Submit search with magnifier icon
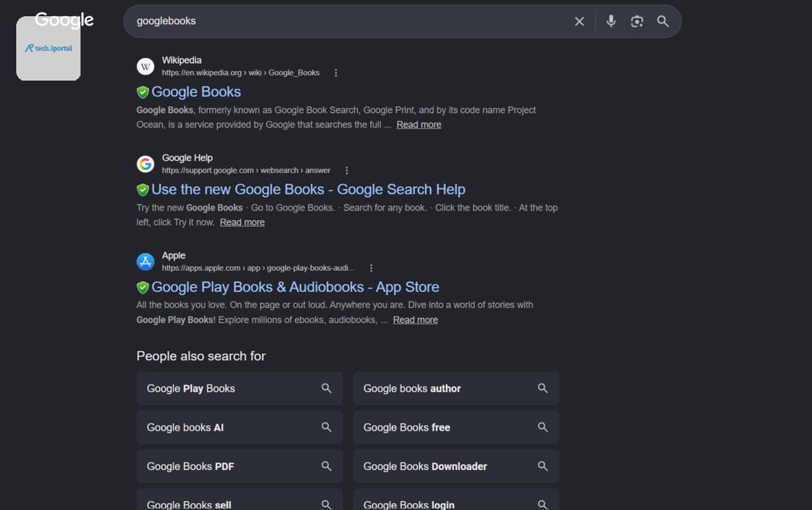The height and width of the screenshot is (510, 812). 663,21
